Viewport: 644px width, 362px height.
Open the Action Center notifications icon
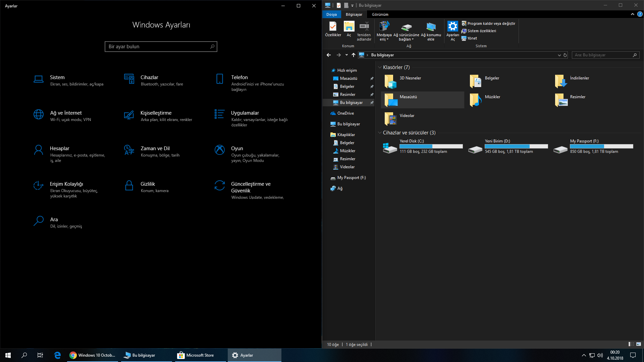(633, 355)
